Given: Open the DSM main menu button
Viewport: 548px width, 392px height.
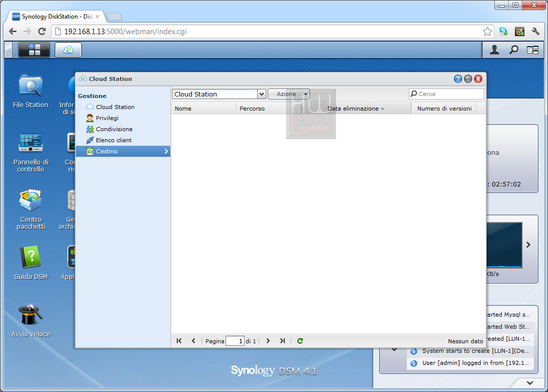Looking at the screenshot, I should pos(34,50).
